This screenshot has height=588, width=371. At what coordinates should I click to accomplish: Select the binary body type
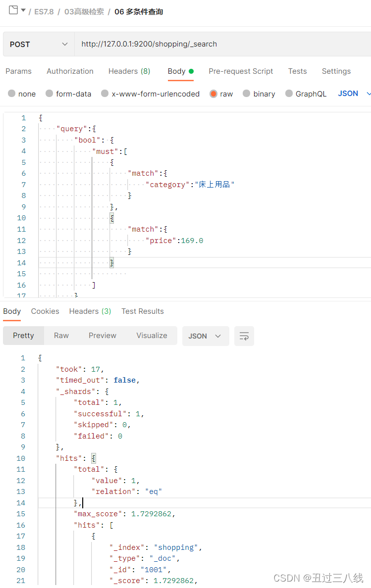click(259, 94)
